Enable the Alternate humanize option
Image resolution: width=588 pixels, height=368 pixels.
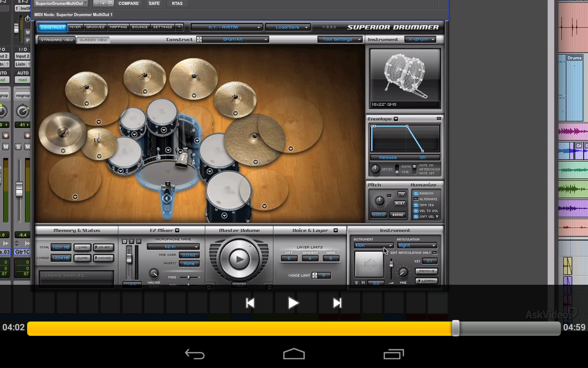416,199
